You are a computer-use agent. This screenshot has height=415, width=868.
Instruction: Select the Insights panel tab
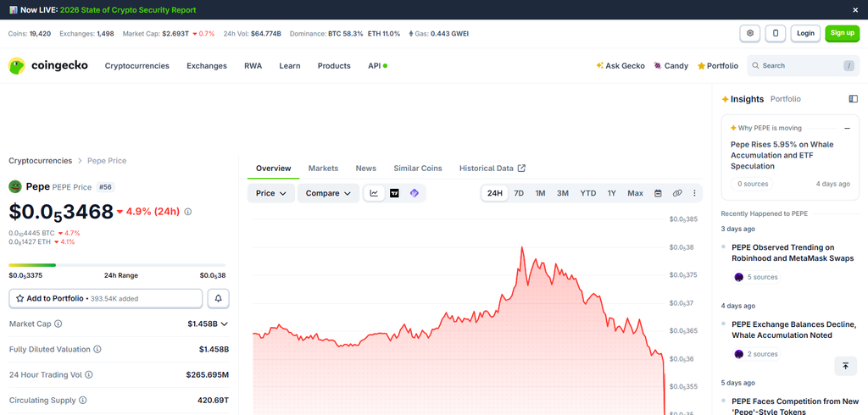pyautogui.click(x=743, y=99)
